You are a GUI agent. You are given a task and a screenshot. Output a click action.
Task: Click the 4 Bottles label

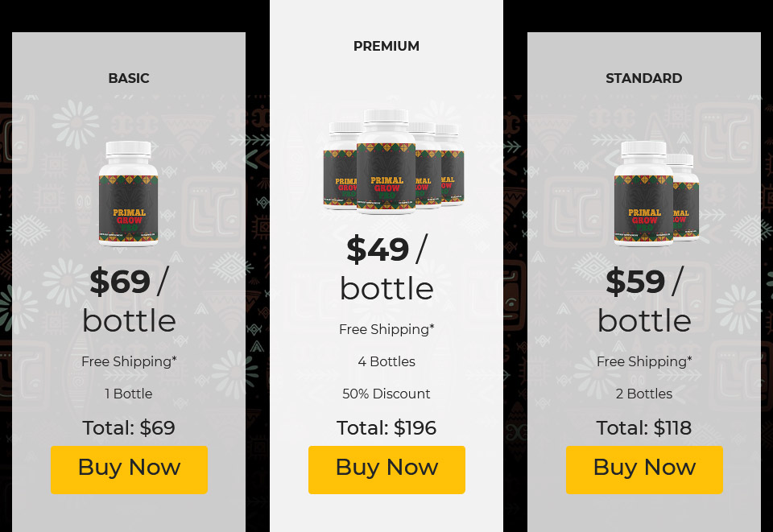click(386, 361)
